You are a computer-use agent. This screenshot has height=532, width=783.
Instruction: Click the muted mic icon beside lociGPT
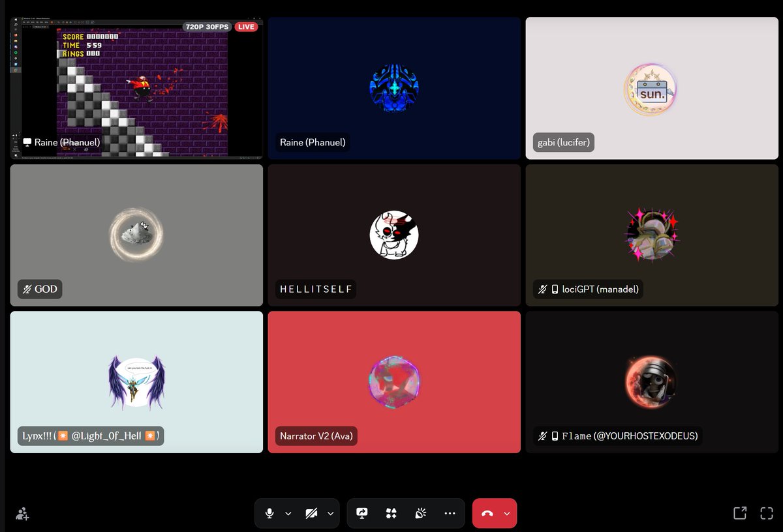click(x=543, y=289)
